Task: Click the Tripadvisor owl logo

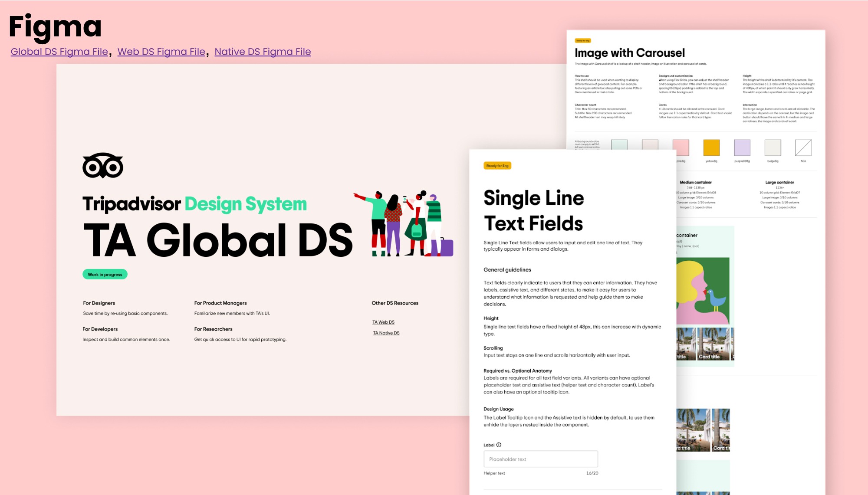Action: pyautogui.click(x=103, y=165)
